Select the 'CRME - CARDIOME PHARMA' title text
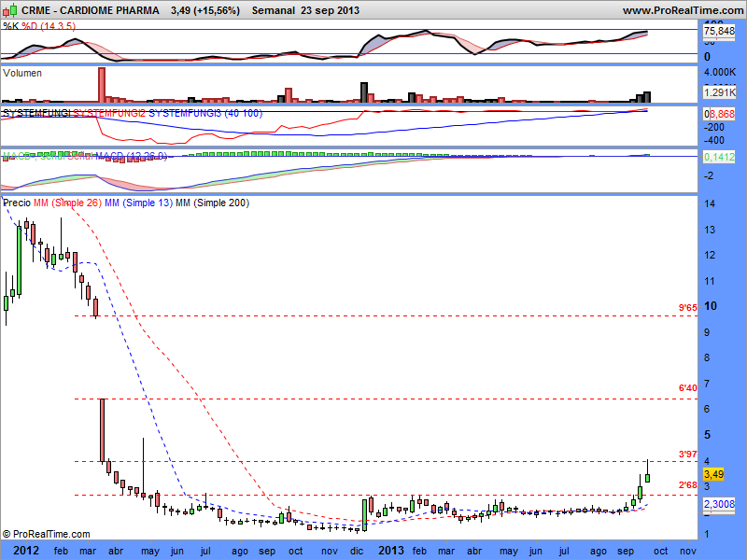Screen dimensions: 747x560 (91, 10)
